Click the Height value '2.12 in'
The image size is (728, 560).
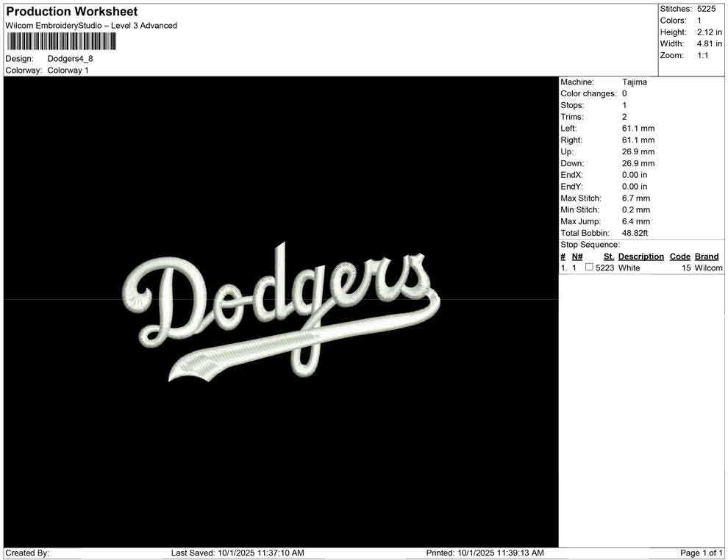coord(709,32)
